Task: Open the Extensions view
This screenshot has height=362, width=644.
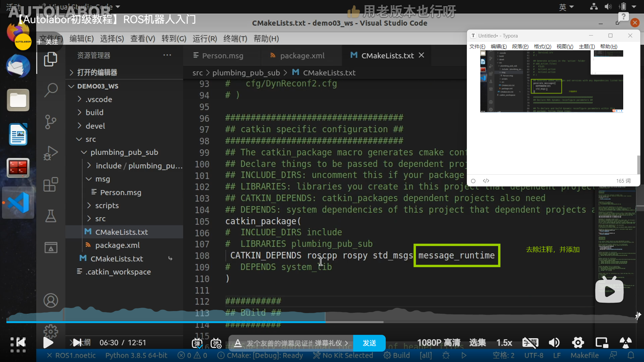Action: click(51, 184)
